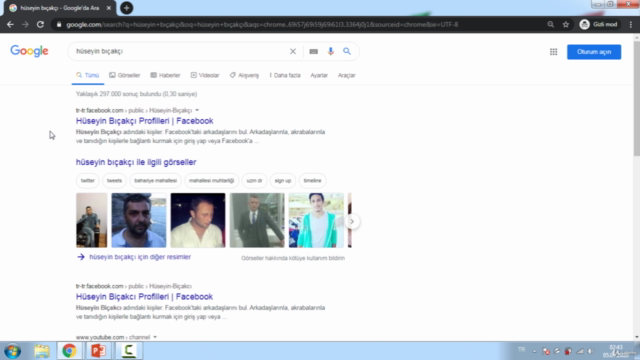Show more images with the carousel next arrow
Image resolution: width=640 pixels, height=360 pixels.
pyautogui.click(x=352, y=221)
